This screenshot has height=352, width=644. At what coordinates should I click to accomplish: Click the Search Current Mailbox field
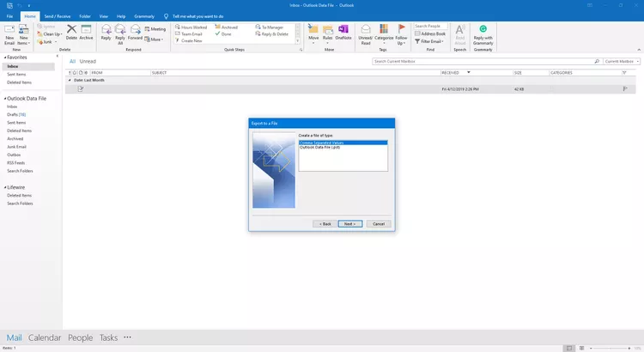(x=483, y=61)
